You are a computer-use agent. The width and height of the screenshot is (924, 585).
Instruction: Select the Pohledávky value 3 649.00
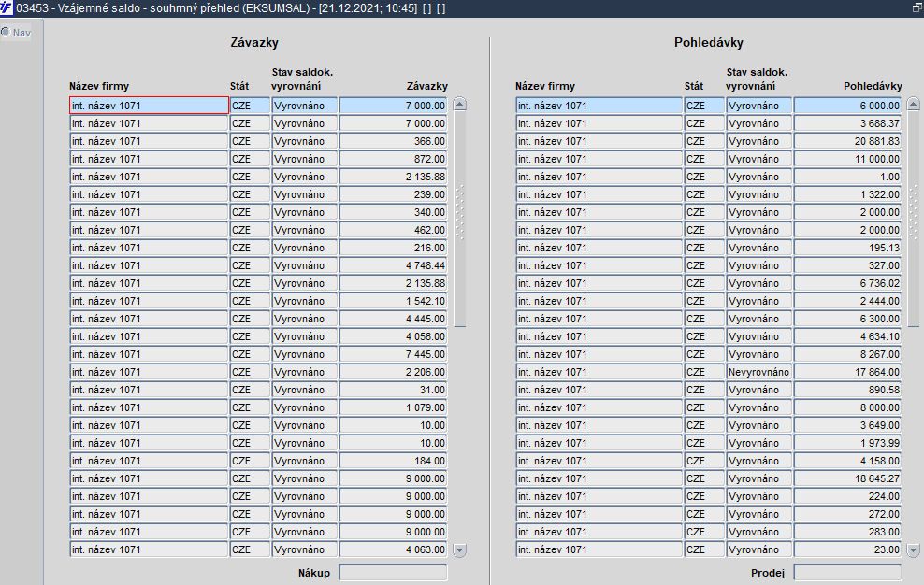(847, 425)
